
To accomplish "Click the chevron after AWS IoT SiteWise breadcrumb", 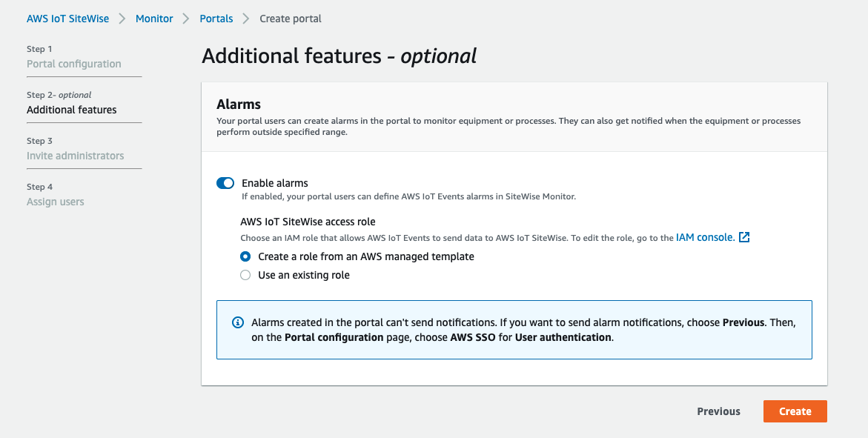I will pos(122,19).
